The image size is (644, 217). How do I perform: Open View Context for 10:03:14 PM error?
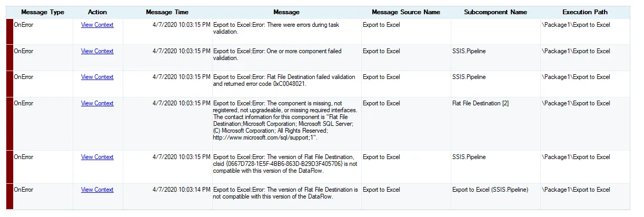[x=97, y=190]
